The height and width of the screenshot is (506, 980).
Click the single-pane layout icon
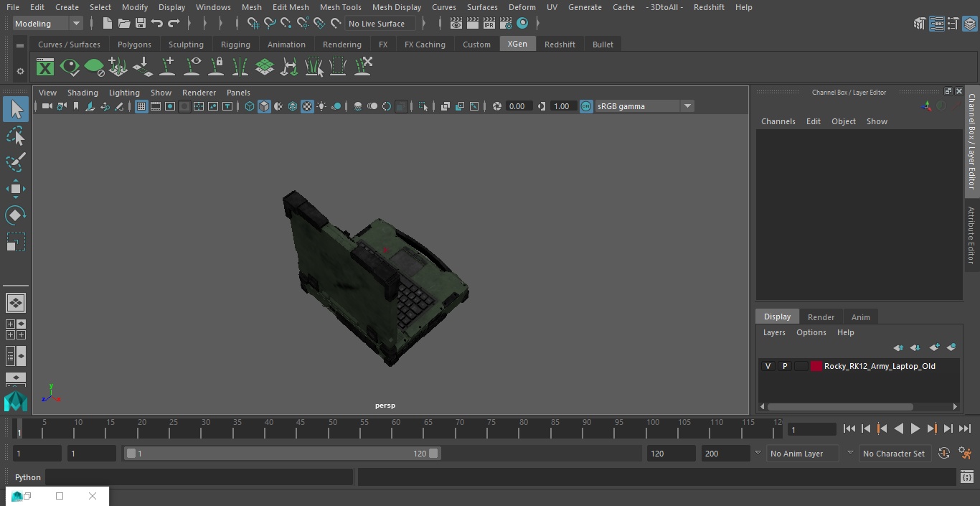16,303
